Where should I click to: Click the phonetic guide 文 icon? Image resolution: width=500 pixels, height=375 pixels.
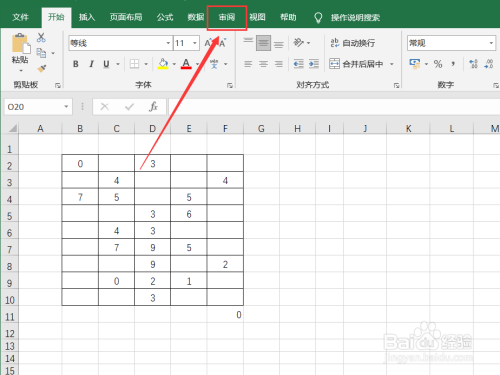click(x=214, y=64)
